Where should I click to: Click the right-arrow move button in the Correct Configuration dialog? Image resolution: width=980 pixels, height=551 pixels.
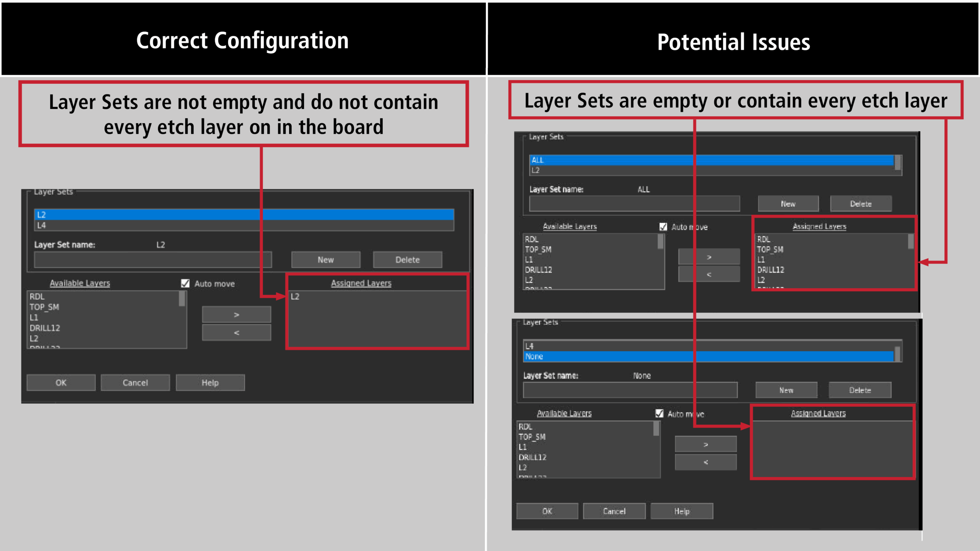[x=236, y=315]
